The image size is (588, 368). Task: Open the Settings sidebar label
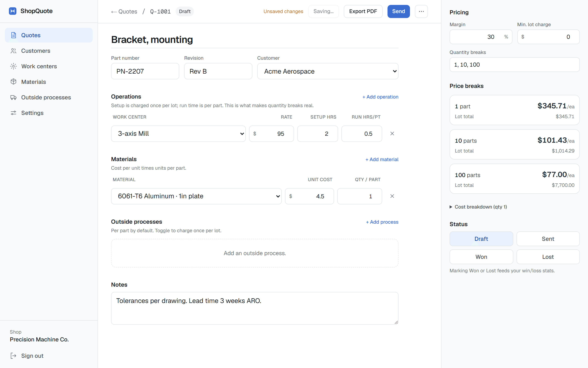click(x=32, y=113)
